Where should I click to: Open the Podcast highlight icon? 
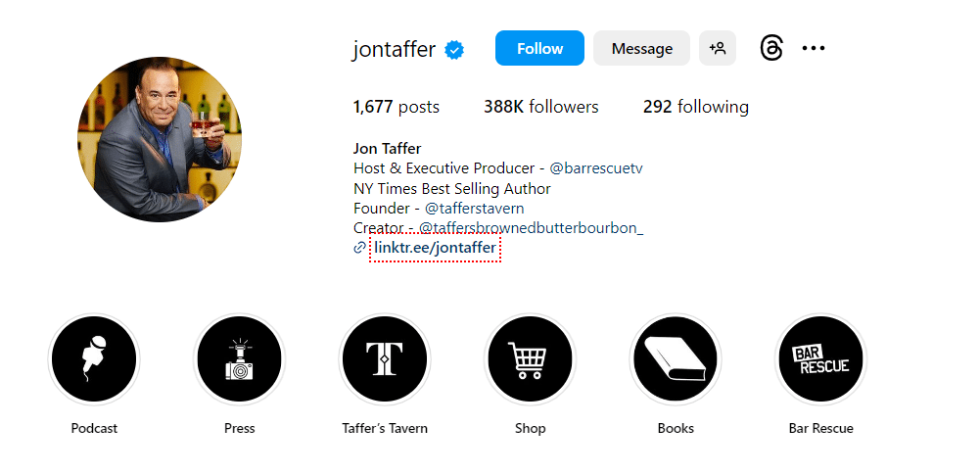pos(94,359)
